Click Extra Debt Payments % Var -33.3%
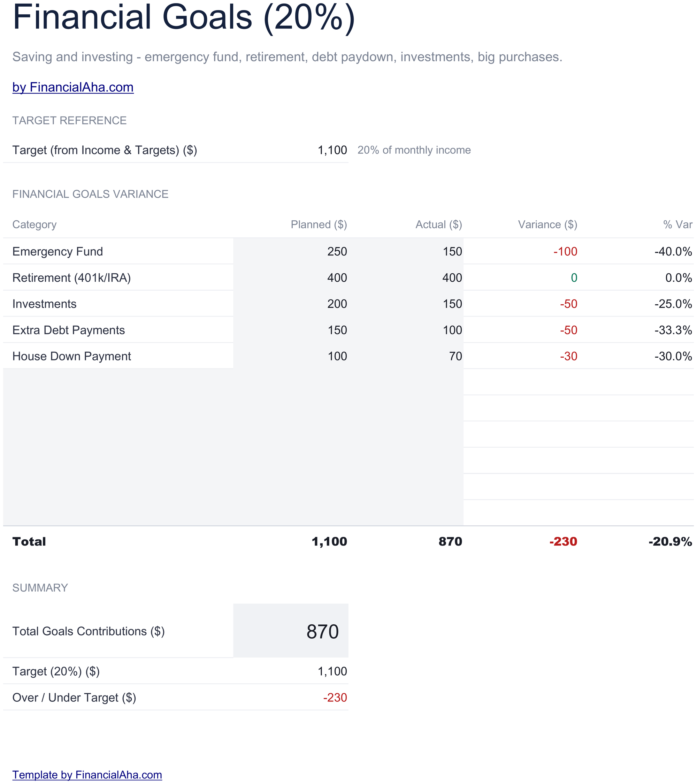697x784 pixels. coord(673,330)
